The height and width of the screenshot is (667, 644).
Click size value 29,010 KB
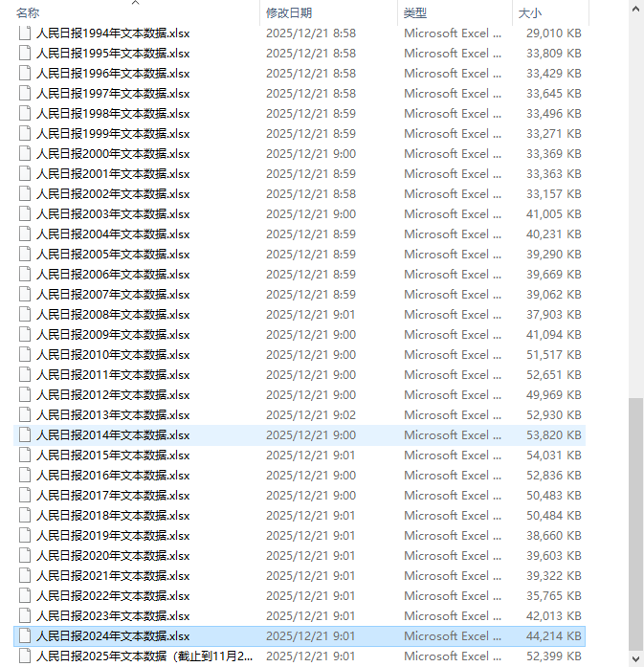[553, 33]
